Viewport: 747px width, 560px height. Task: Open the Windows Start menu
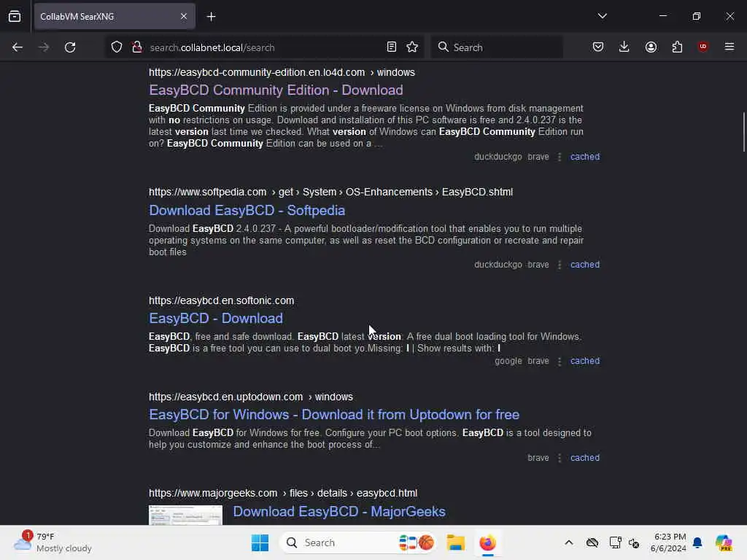point(260,542)
